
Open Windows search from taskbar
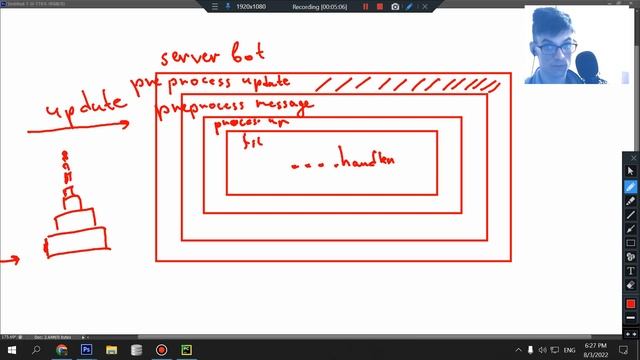tap(36, 350)
